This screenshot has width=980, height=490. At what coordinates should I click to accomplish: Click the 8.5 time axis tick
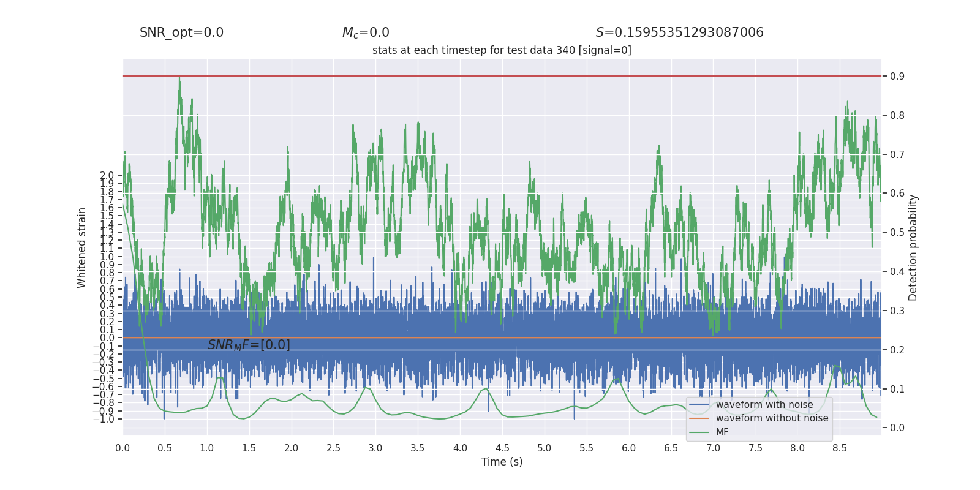[840, 448]
